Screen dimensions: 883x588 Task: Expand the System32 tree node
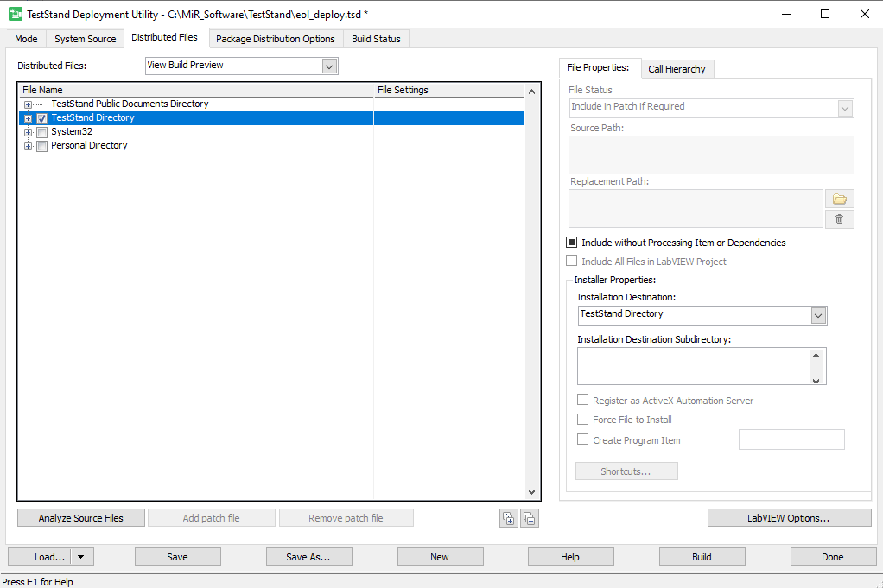coord(28,132)
